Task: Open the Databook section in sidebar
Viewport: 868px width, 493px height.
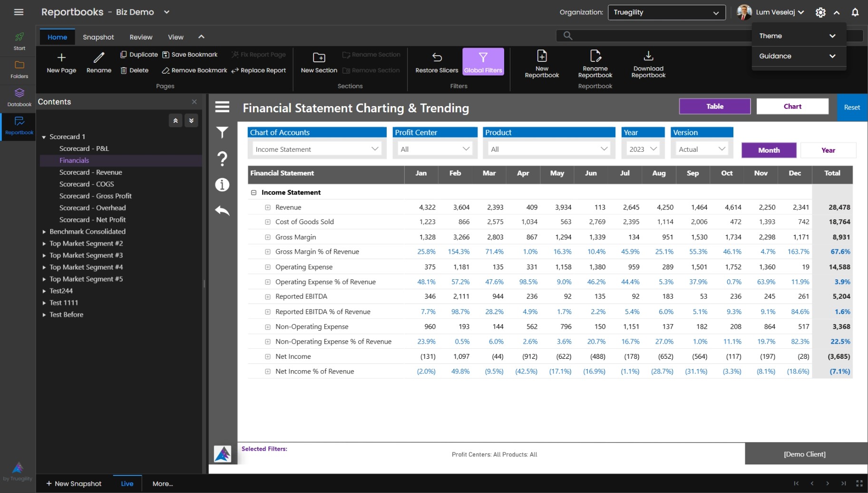Action: coord(19,97)
